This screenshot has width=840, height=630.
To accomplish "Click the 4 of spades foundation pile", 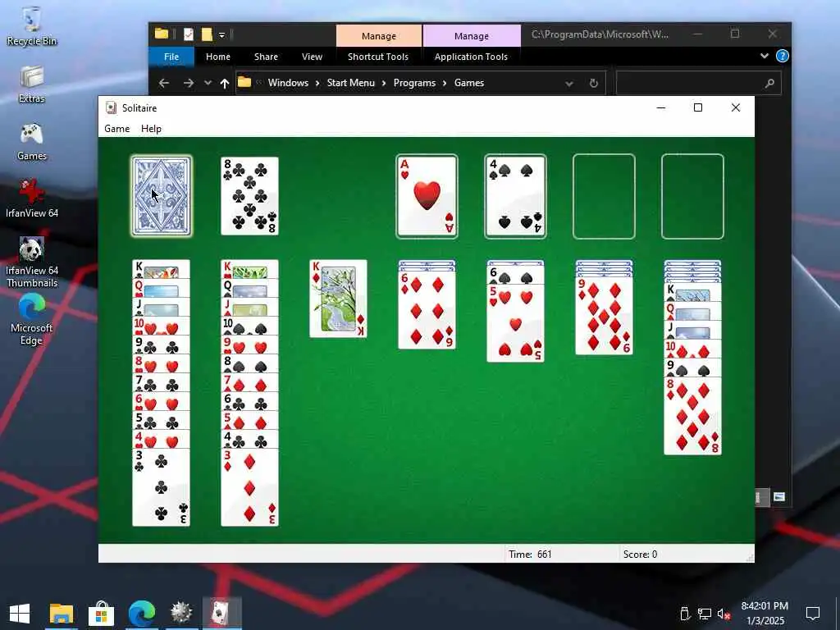I will (x=515, y=196).
